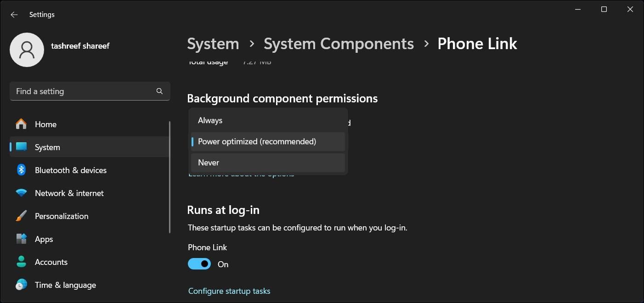Click the Time & language icon

pos(21,285)
